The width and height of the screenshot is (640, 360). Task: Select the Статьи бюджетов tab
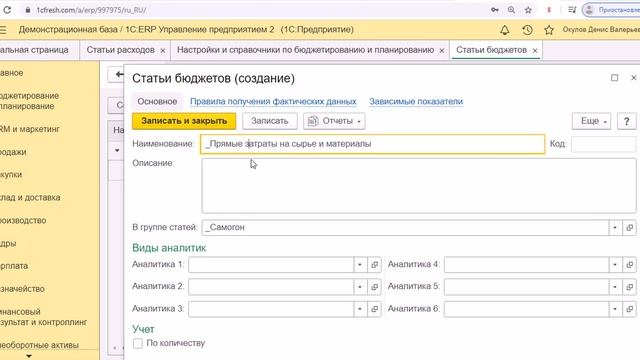[x=491, y=50]
